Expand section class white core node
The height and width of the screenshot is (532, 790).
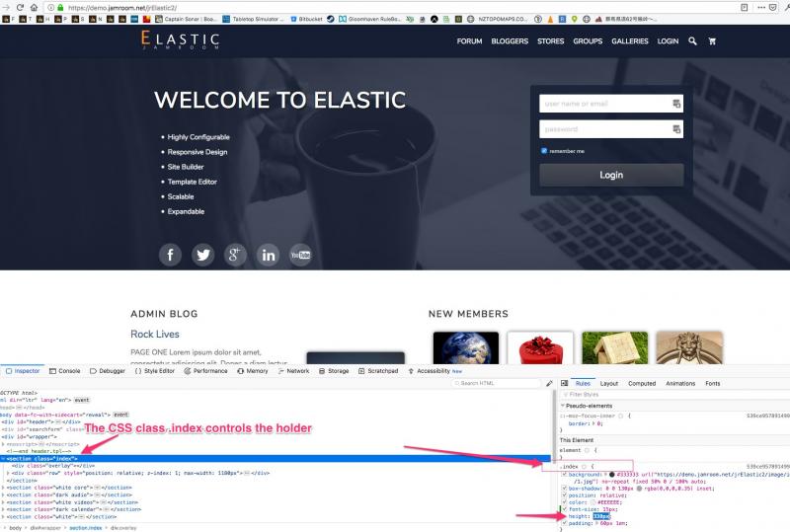click(x=3, y=488)
